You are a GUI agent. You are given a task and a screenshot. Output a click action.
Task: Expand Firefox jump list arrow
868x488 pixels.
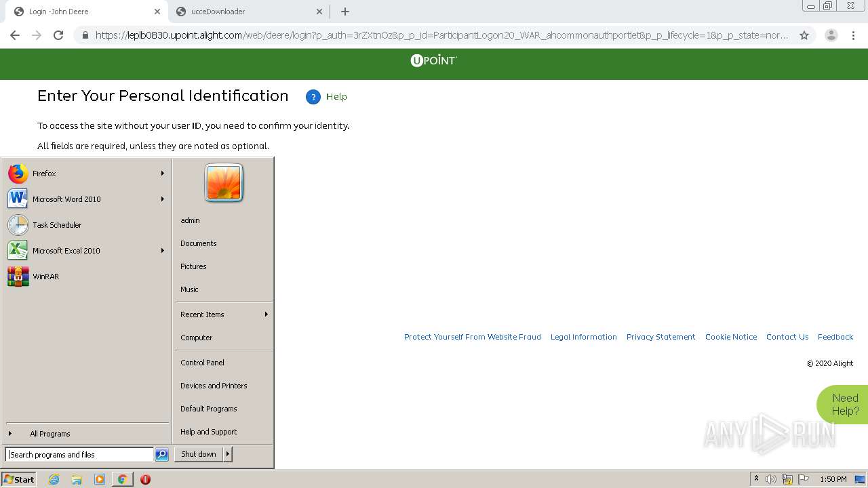pos(163,174)
